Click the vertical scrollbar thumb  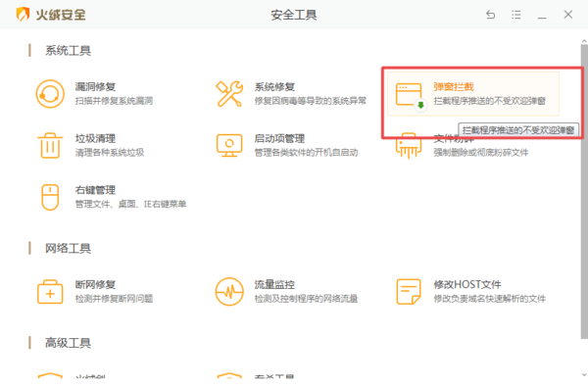(x=584, y=191)
